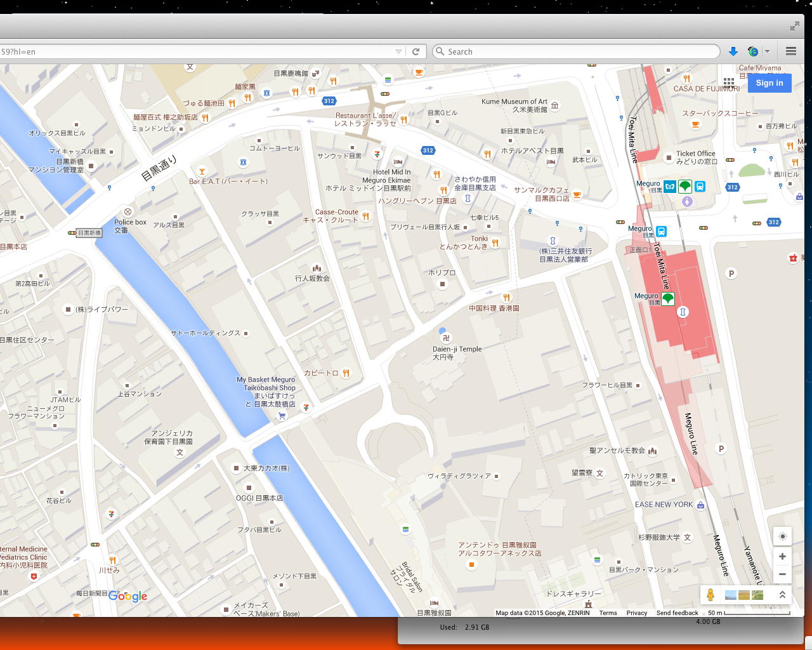Select the ホリプロ place marker

(443, 284)
